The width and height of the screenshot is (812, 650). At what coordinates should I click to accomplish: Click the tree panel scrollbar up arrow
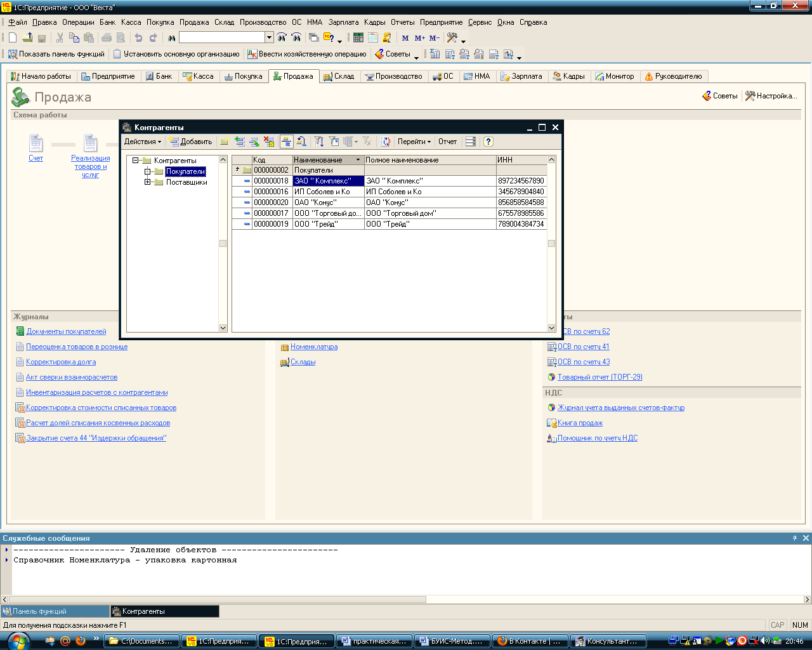223,159
